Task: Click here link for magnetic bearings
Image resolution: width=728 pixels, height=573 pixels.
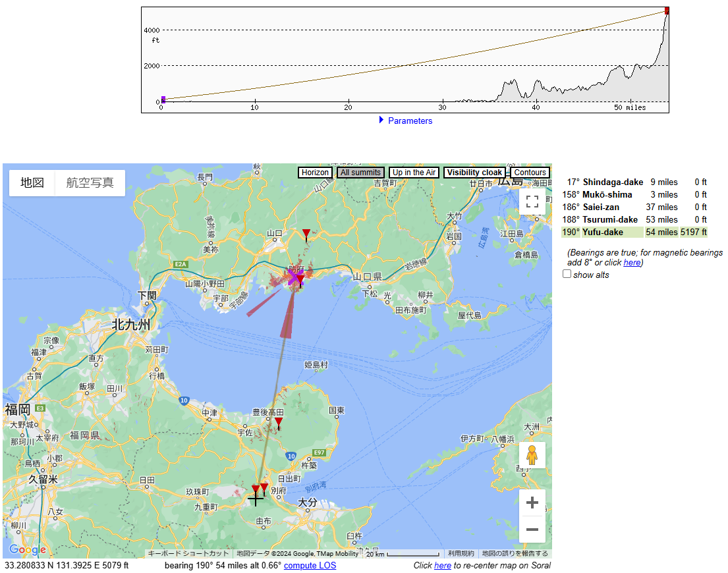Action: [632, 263]
